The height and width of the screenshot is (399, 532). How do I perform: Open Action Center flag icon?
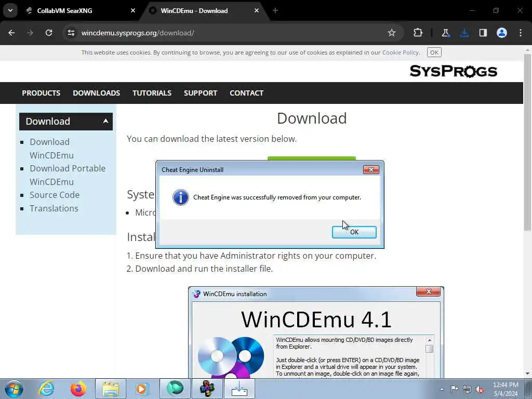point(454,389)
